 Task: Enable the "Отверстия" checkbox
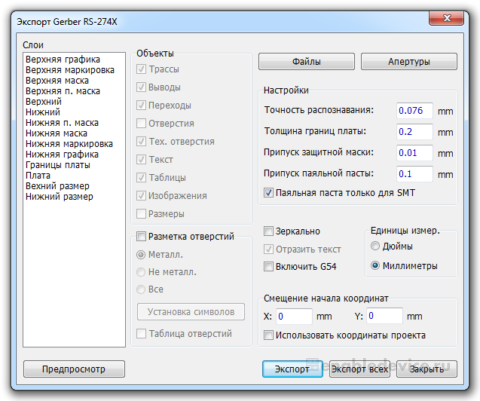pyautogui.click(x=141, y=123)
